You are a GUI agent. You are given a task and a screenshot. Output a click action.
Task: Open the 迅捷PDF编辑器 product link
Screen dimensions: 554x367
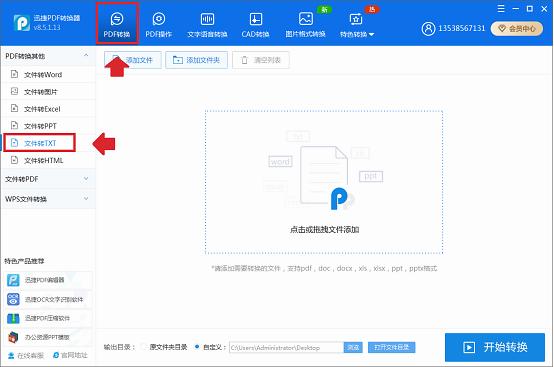[48, 280]
